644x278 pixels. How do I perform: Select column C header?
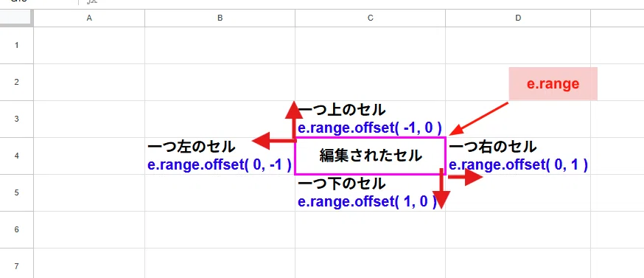[370, 18]
